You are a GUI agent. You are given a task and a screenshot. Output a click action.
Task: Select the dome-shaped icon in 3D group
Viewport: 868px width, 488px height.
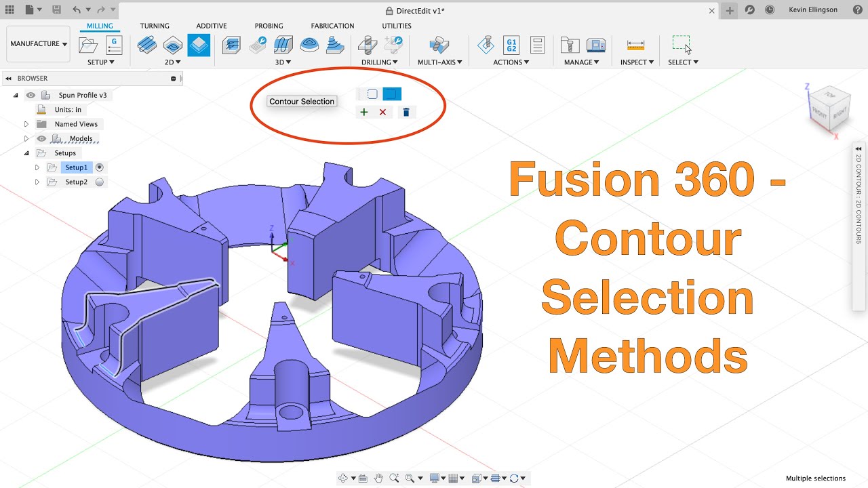(x=309, y=45)
